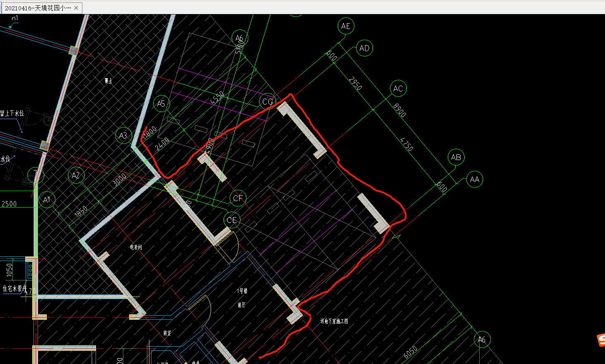Click the AD axis bubble
This screenshot has height=364, width=605.
tap(364, 48)
